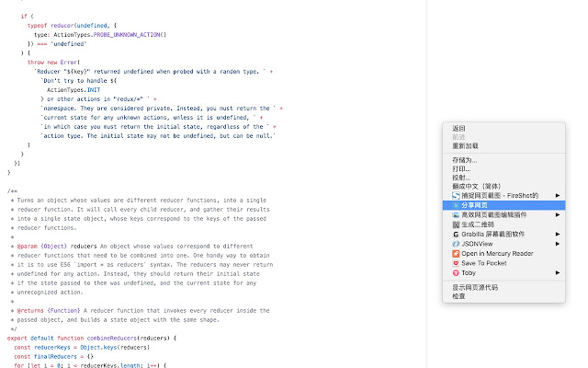Choose 返回 in the context menu
588x368 pixels.
(x=503, y=129)
